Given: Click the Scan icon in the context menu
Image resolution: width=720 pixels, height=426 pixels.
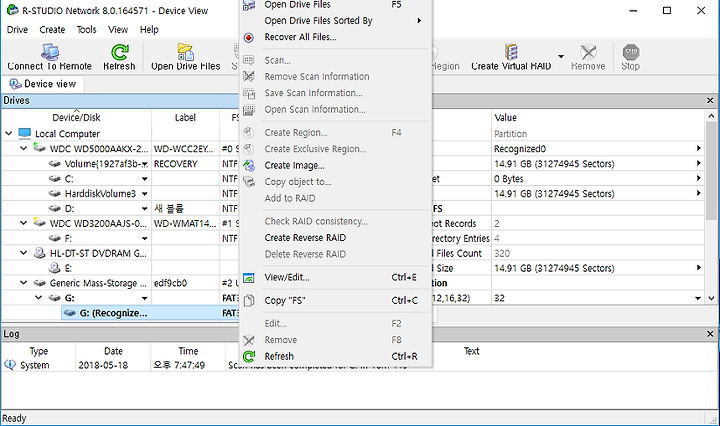Looking at the screenshot, I should click(x=249, y=61).
